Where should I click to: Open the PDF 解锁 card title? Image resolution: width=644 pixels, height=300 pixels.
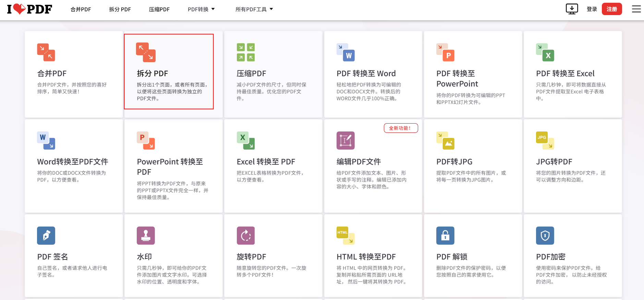coord(452,257)
